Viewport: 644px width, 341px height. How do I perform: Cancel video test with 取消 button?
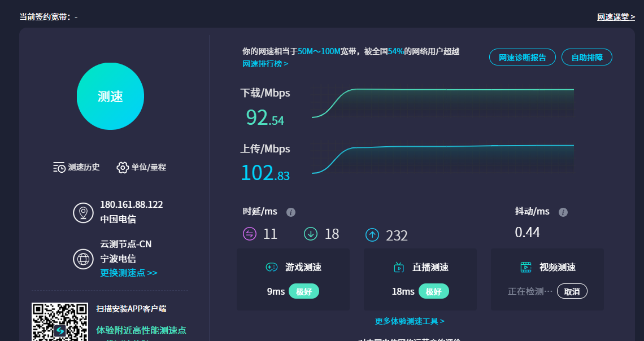(572, 291)
